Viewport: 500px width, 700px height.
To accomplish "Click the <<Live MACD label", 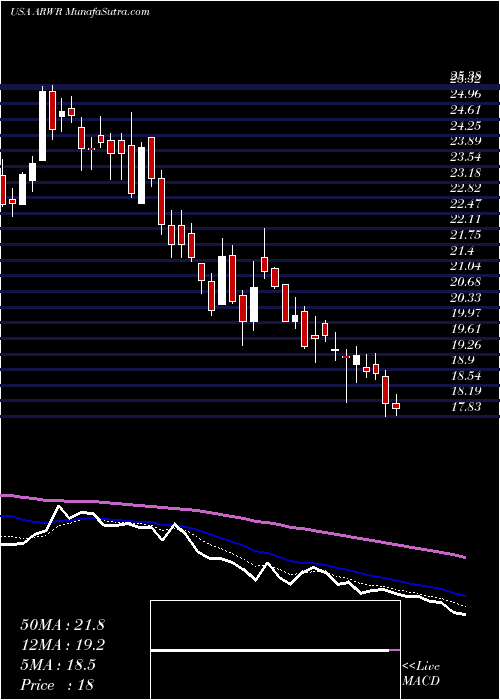I will pos(421,674).
